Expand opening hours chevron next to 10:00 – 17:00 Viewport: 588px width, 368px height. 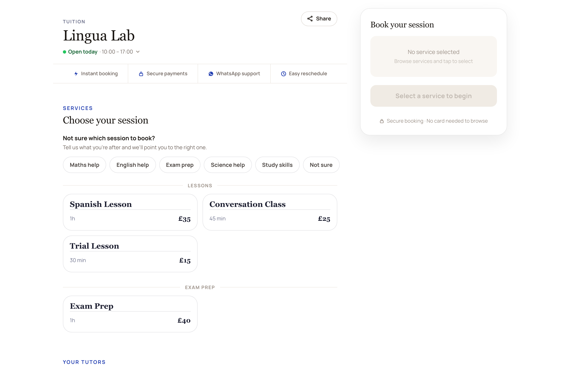[x=138, y=52]
